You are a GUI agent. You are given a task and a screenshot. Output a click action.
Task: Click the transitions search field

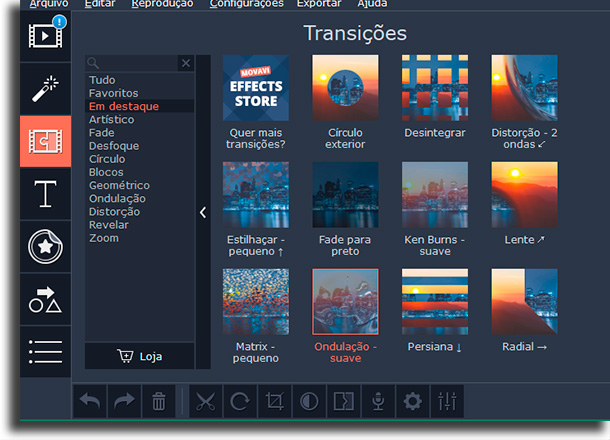[131, 63]
